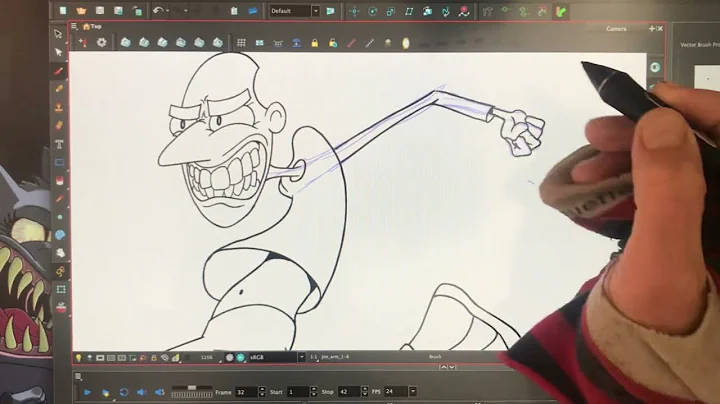720x404 pixels.
Task: Click the grey OpenGL view mode icon
Action: 229,357
